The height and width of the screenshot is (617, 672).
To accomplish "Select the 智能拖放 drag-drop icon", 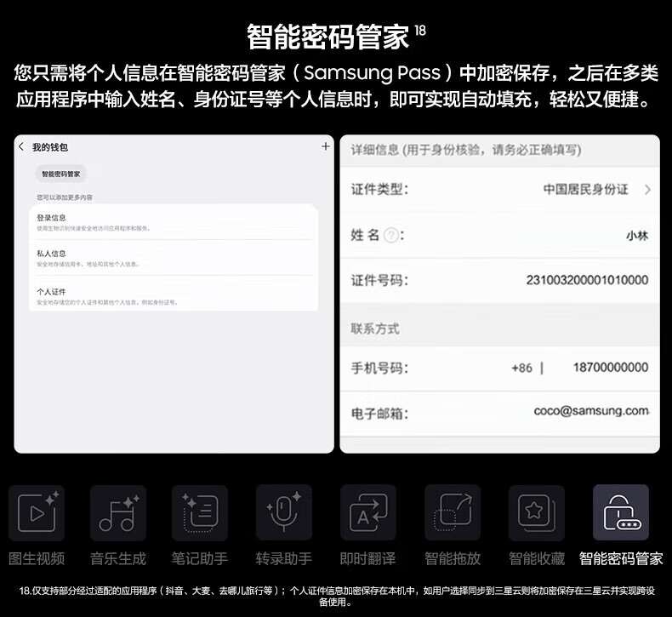I will tap(453, 513).
